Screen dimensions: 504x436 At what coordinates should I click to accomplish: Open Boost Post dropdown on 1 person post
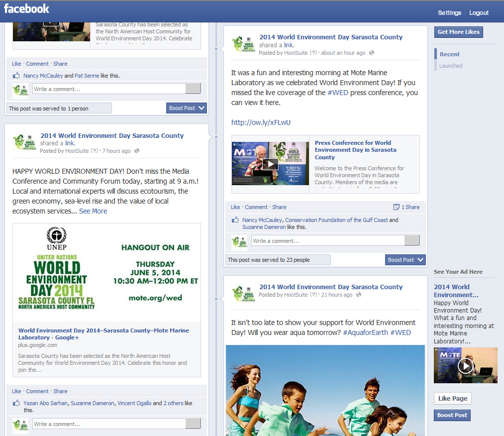pos(187,108)
